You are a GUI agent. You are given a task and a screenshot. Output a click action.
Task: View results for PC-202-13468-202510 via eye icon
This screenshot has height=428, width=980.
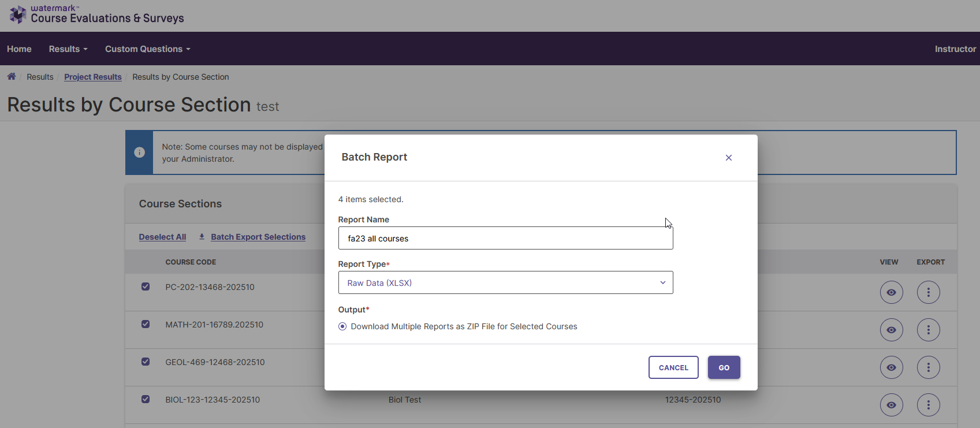click(892, 292)
